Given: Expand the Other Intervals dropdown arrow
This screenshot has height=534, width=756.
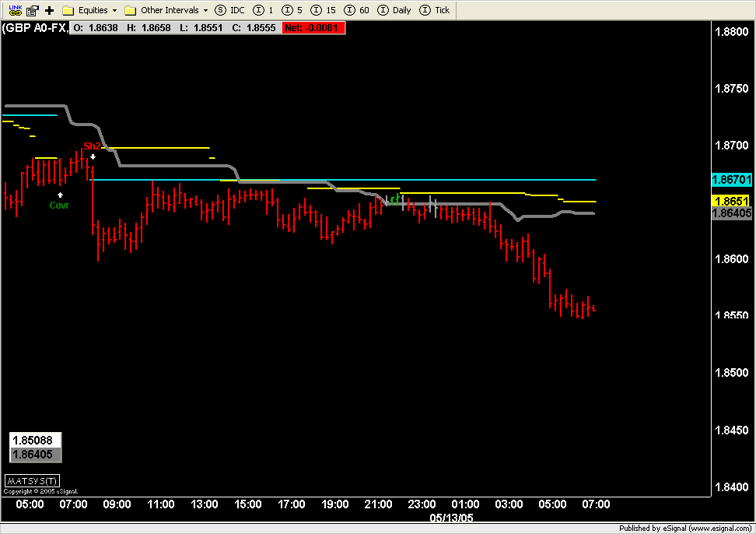Looking at the screenshot, I should click(x=205, y=11).
